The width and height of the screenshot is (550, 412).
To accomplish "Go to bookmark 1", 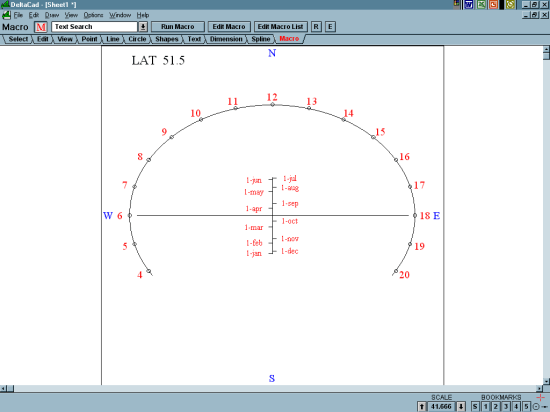I will tap(485, 406).
